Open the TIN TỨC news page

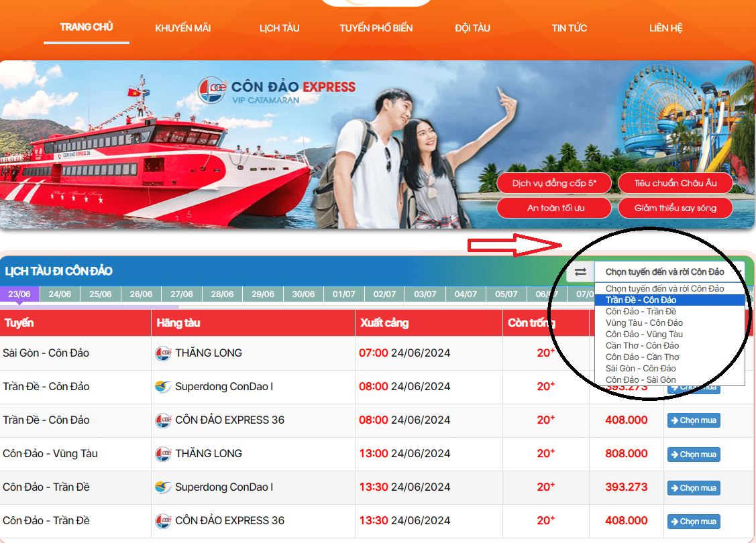569,28
